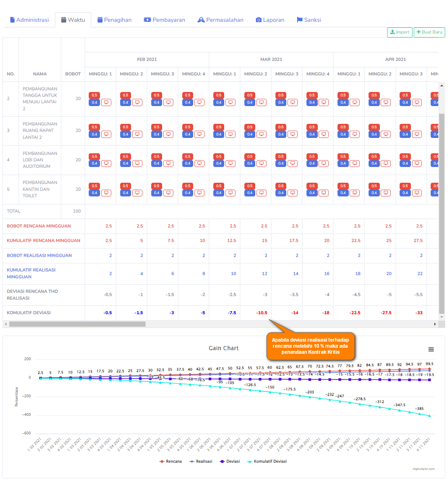
Task: Click monitor icon for row 3, Mar Minggu 1
Action: point(230,134)
